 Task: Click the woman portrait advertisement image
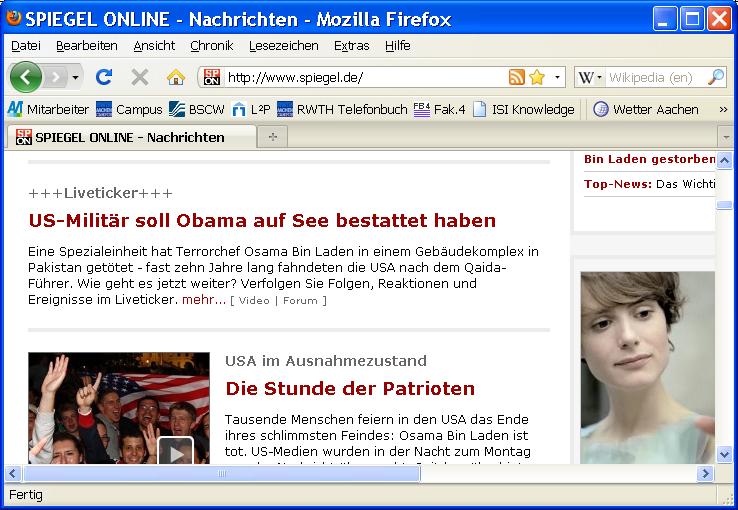(648, 367)
